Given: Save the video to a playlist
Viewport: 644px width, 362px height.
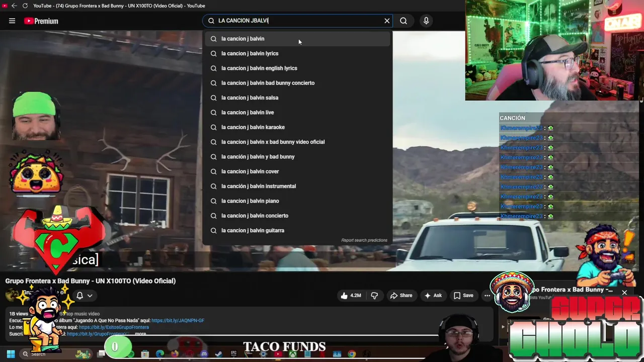Looking at the screenshot, I should [x=463, y=296].
